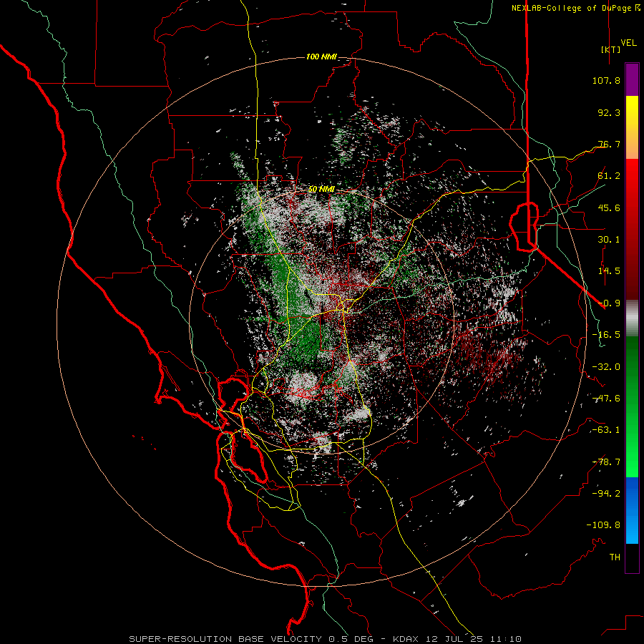Click the 30.1 velocity scale value
Screen dimensions: 644x644
609,240
